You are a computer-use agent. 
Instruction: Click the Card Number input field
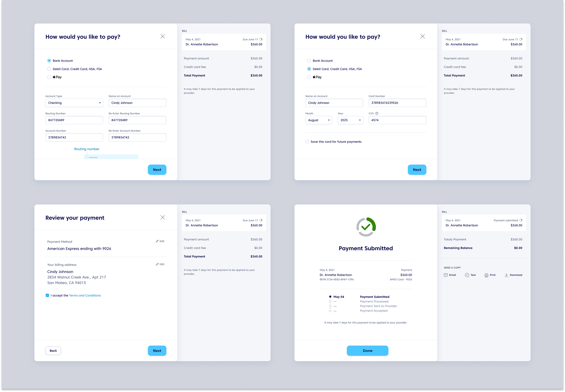[397, 103]
